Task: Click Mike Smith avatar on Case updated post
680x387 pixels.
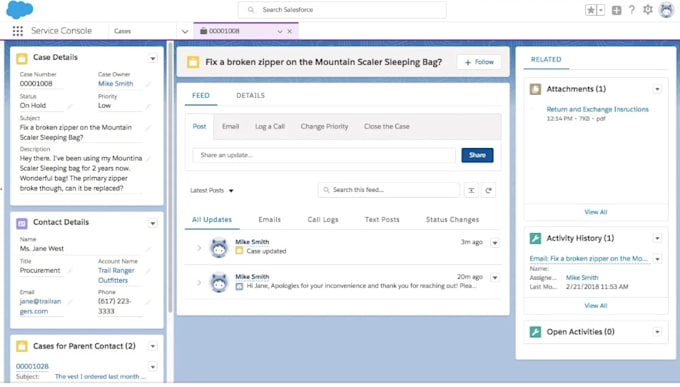Action: point(219,248)
